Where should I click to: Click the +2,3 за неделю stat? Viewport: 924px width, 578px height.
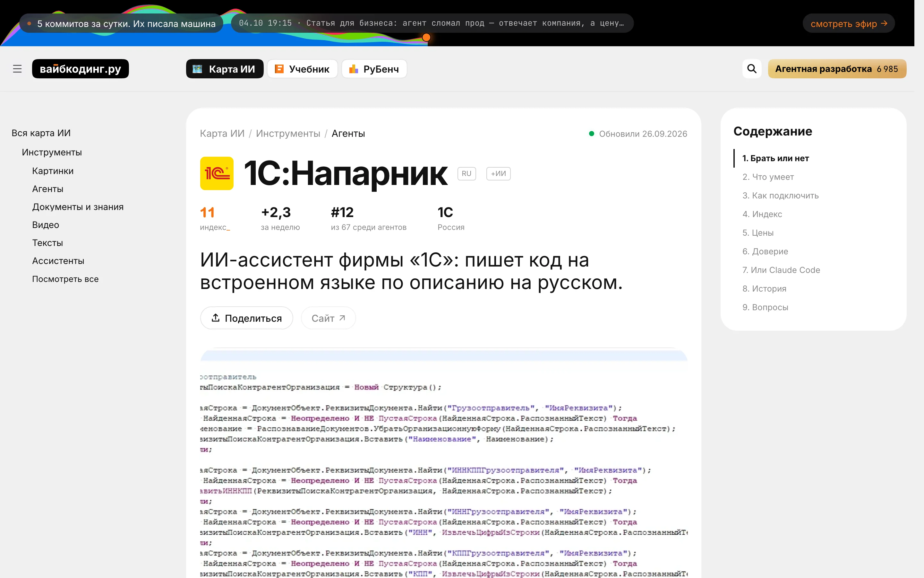280,218
